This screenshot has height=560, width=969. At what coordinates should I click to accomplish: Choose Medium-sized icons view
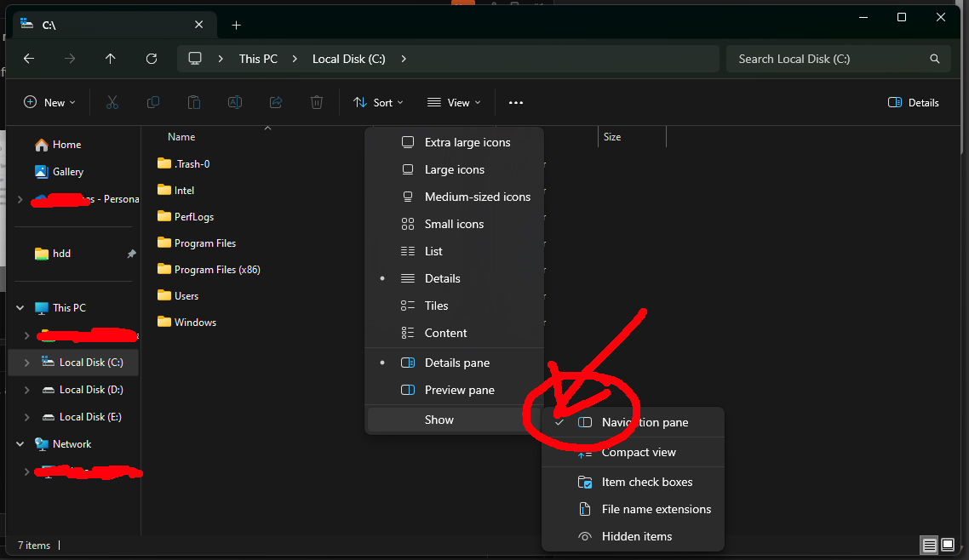point(454,197)
